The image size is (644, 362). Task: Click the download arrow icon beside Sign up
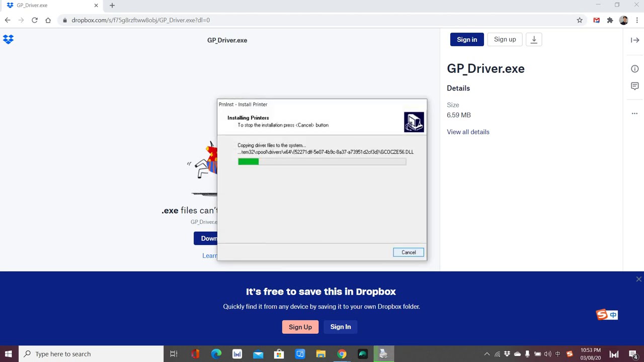tap(534, 40)
